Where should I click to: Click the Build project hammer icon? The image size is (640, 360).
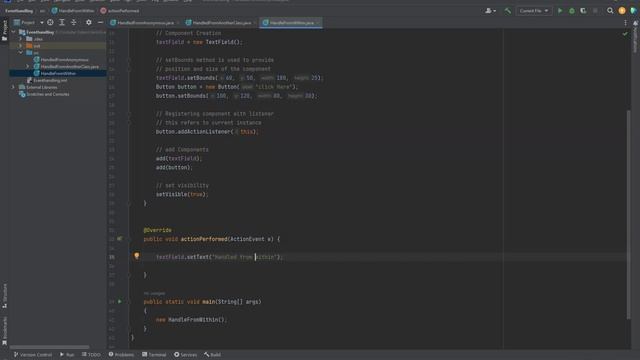(508, 11)
